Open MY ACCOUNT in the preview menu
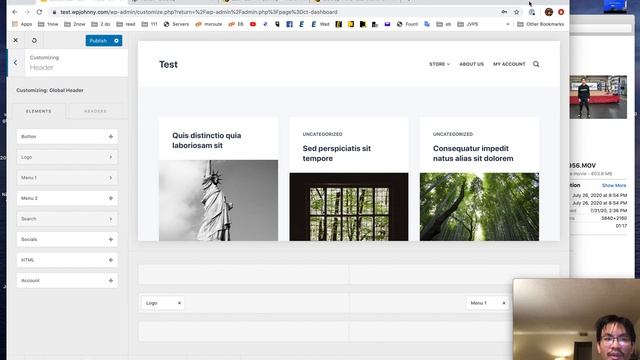 [x=509, y=64]
